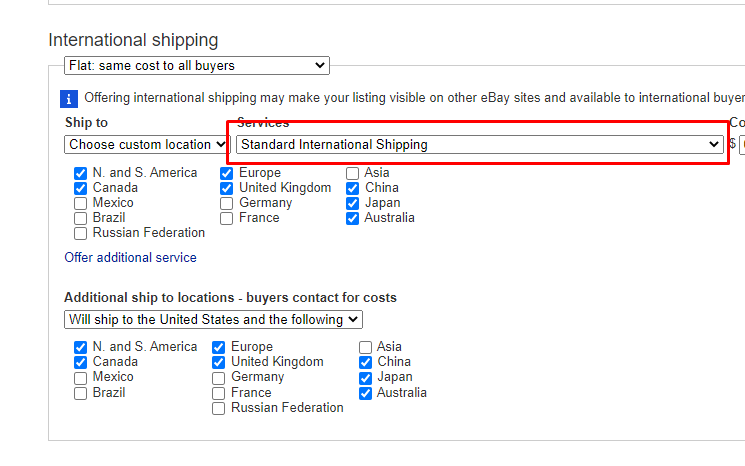Click the shipping cost input field
Screen dimensions: 745x466
[x=742, y=144]
